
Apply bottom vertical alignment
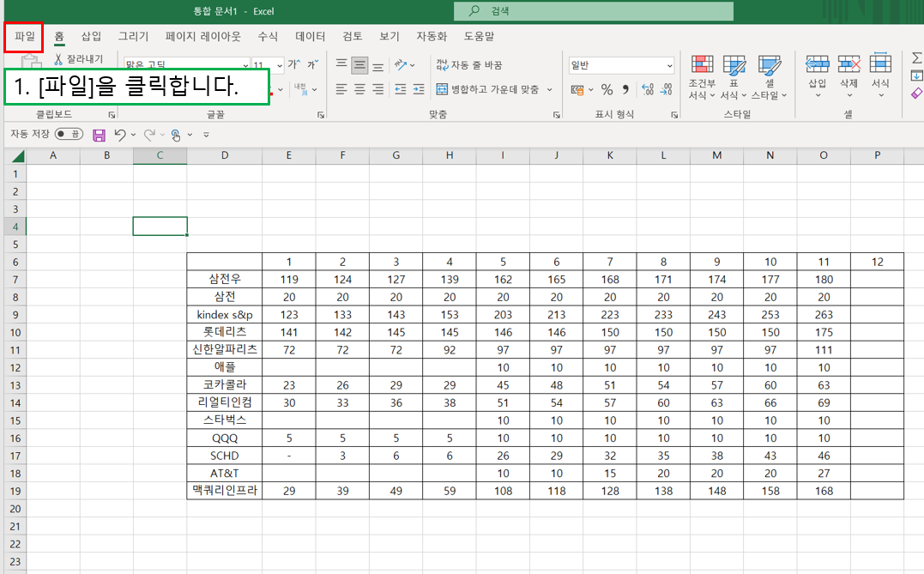(378, 65)
